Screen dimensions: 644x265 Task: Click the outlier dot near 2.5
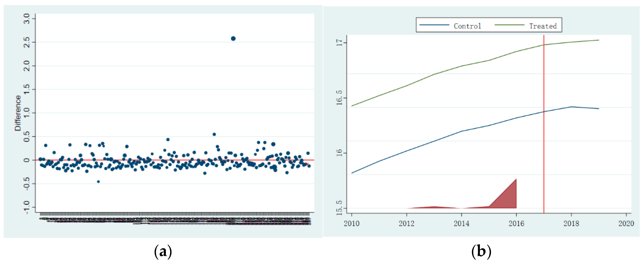(x=233, y=39)
